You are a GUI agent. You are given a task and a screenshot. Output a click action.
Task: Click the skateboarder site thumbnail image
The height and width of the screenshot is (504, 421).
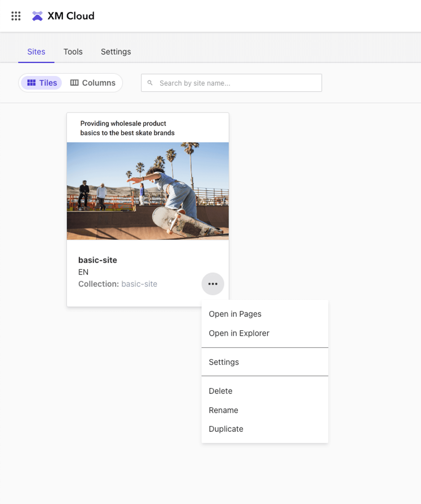[x=148, y=191]
